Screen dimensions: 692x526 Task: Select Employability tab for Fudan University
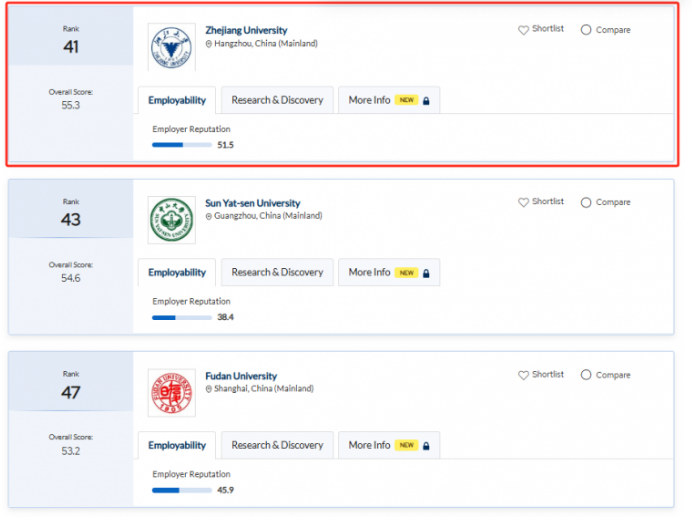point(177,445)
